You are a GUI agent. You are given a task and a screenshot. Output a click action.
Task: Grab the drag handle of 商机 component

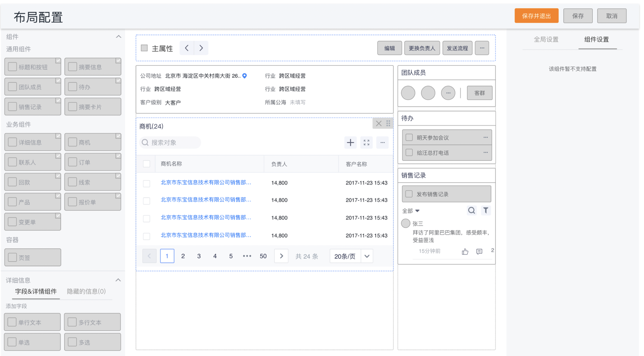tap(388, 124)
